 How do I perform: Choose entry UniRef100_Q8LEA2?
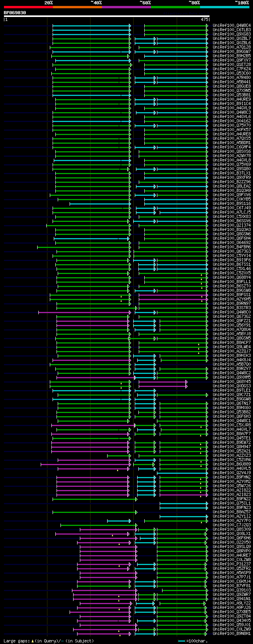pos(232,186)
